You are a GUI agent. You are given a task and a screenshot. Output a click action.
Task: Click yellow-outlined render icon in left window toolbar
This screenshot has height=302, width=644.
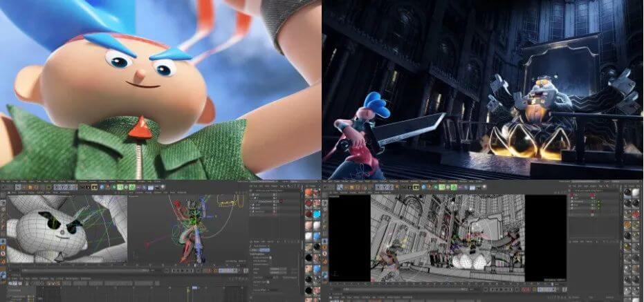pyautogui.click(x=95, y=187)
